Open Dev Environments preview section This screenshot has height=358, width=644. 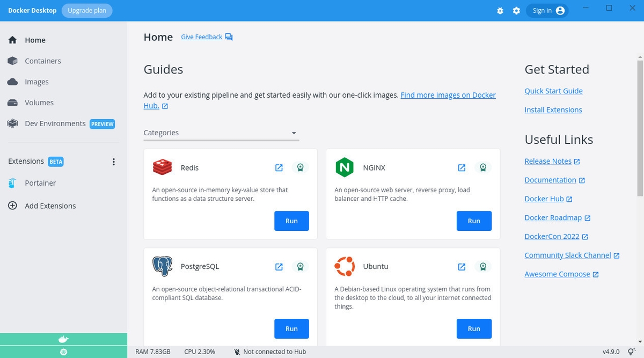[55, 123]
